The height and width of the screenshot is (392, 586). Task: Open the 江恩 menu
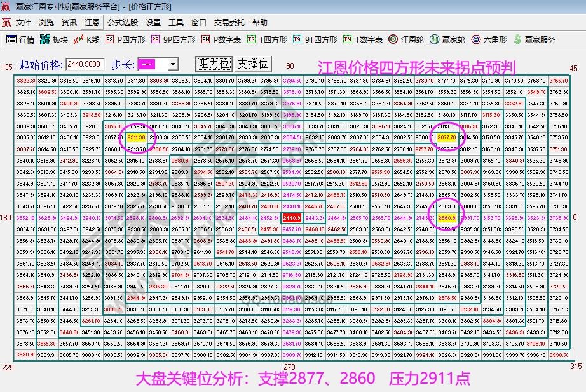pyautogui.click(x=91, y=22)
